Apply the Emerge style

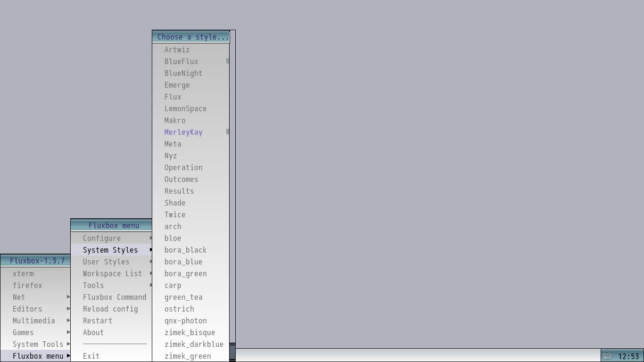[191, 85]
